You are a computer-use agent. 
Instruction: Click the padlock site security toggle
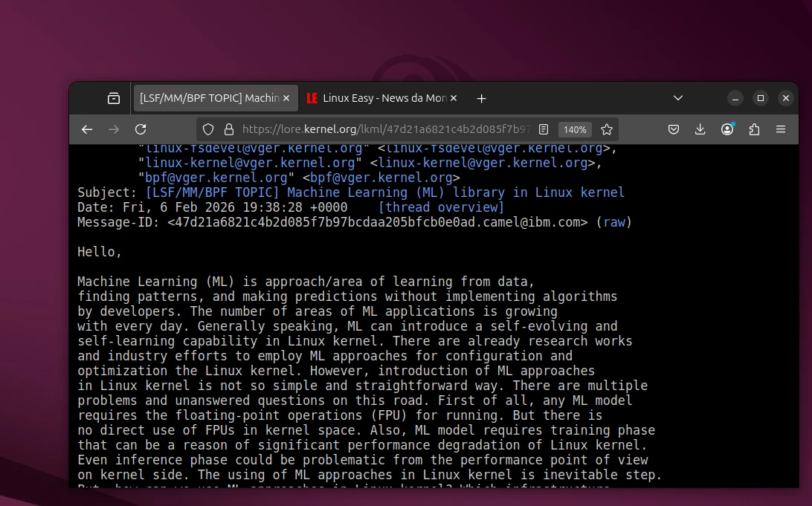click(x=230, y=129)
